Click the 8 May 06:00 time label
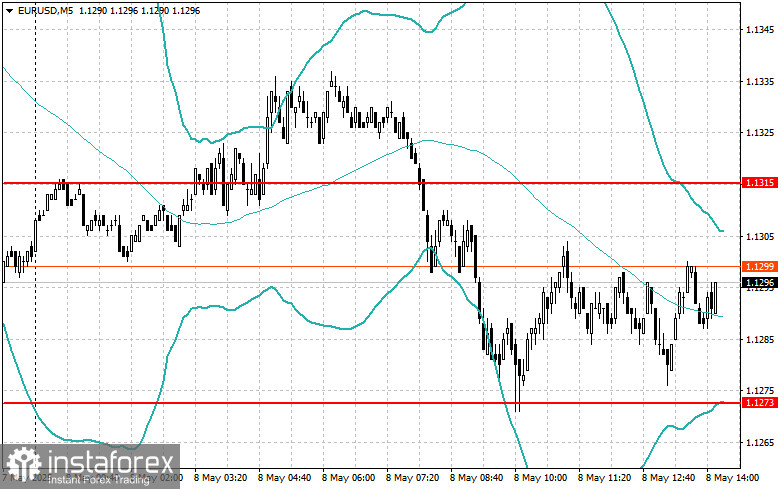The image size is (781, 489). point(348,478)
